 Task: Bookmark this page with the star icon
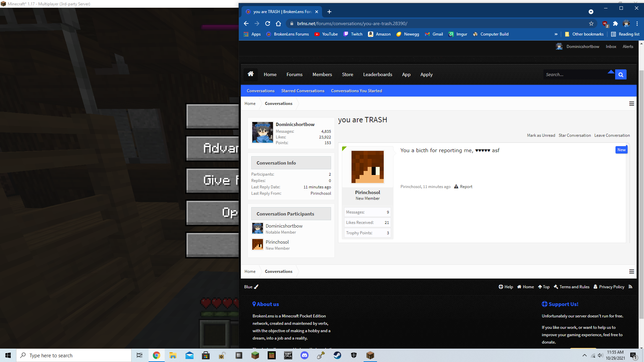coord(591,23)
